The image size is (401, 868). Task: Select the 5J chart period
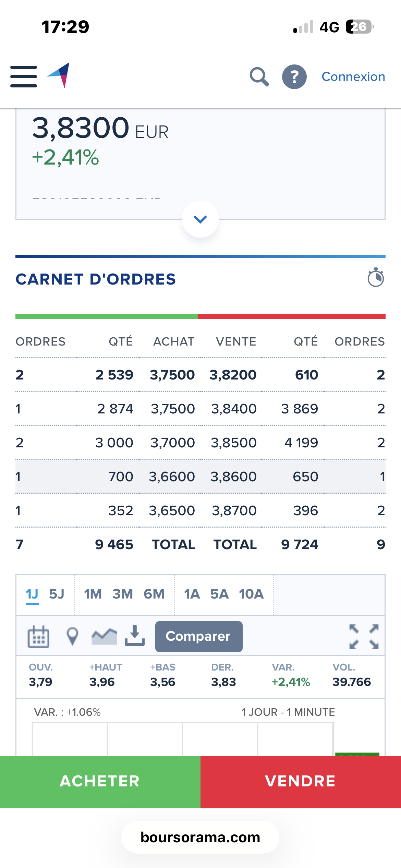tap(57, 594)
